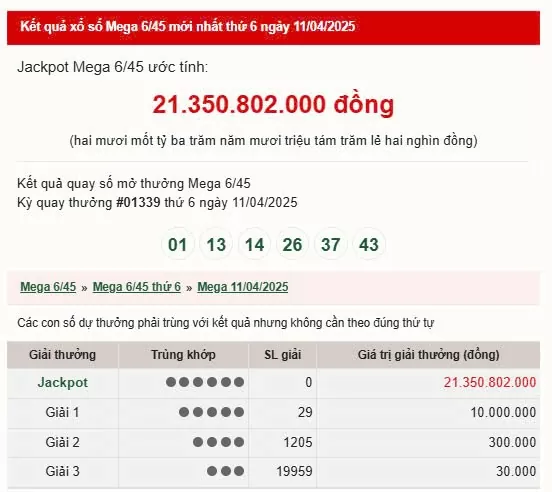Click the draw number #01339 text
This screenshot has height=492, width=552.
pyautogui.click(x=138, y=202)
